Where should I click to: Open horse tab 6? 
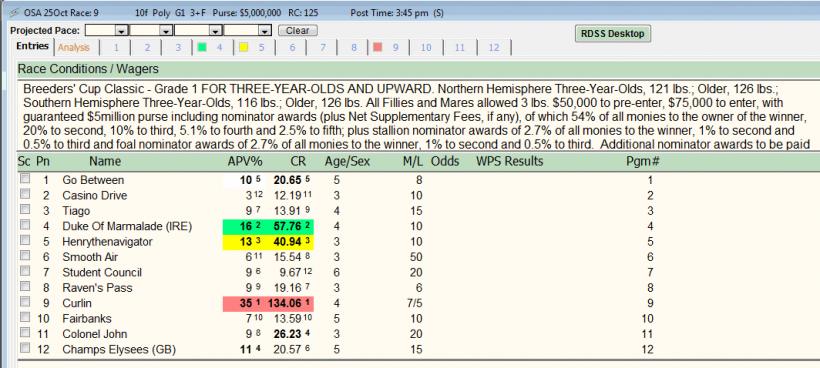292,48
